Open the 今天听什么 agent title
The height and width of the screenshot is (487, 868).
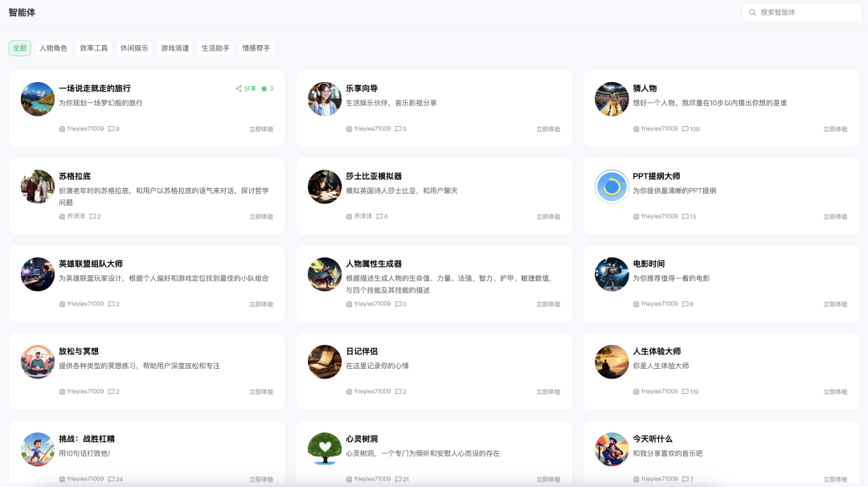[653, 439]
